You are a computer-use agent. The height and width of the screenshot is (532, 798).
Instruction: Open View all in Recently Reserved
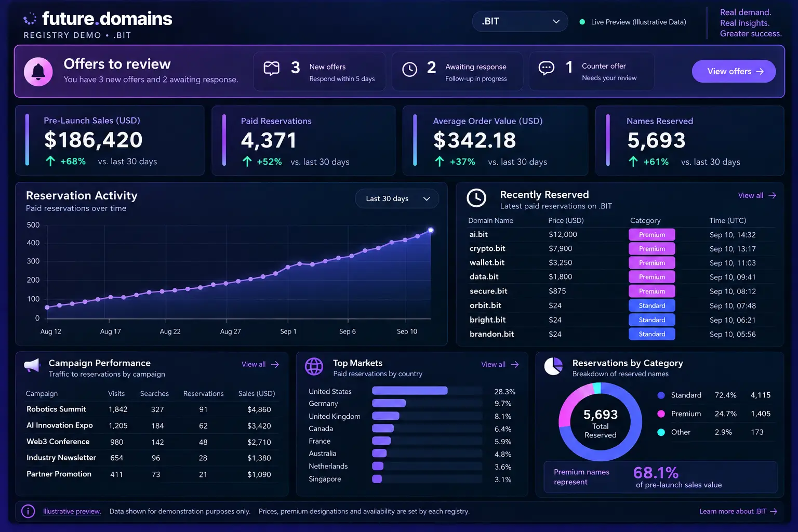point(757,195)
